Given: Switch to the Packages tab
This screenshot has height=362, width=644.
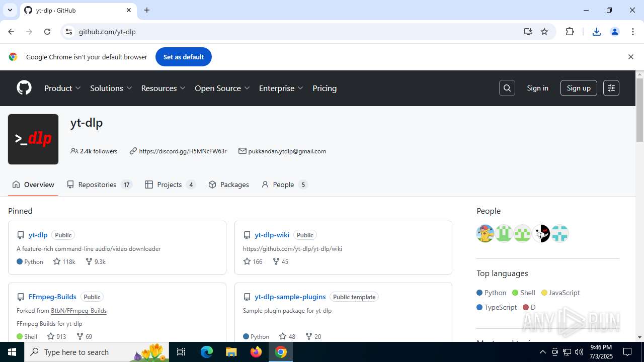Looking at the screenshot, I should [229, 185].
